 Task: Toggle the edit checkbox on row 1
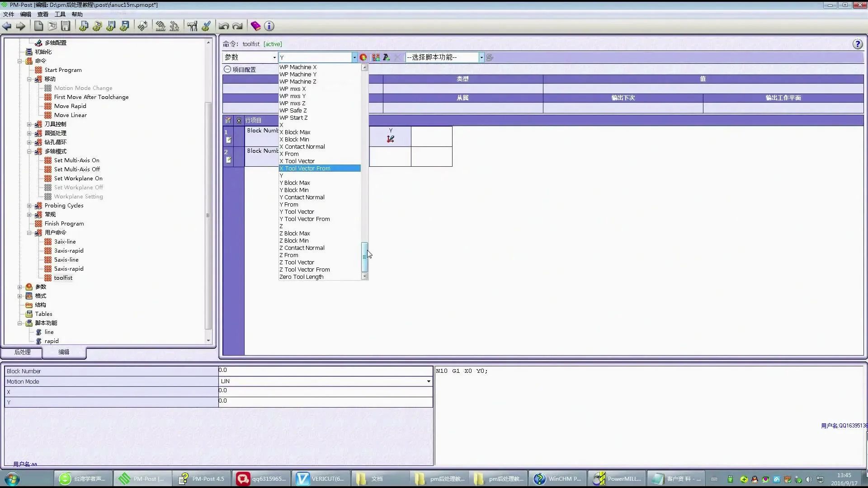(229, 140)
